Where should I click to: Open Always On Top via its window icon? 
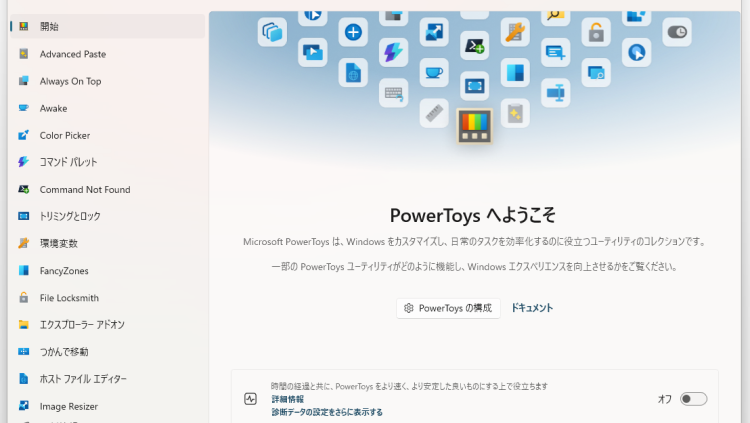click(23, 81)
